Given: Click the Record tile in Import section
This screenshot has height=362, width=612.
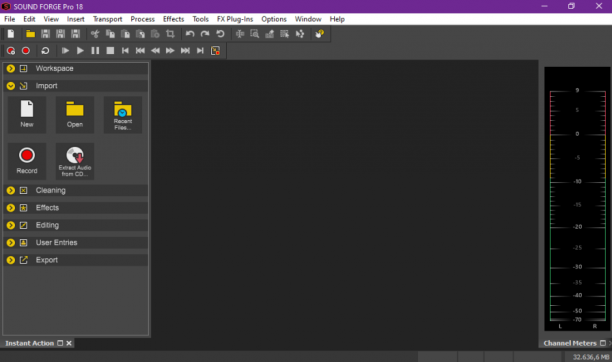Looking at the screenshot, I should (x=27, y=161).
